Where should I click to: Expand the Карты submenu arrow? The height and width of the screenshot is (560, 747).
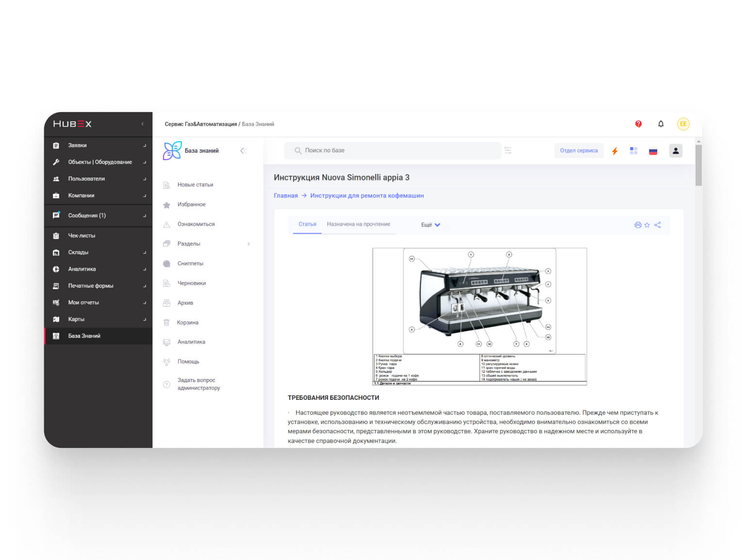tap(144, 319)
